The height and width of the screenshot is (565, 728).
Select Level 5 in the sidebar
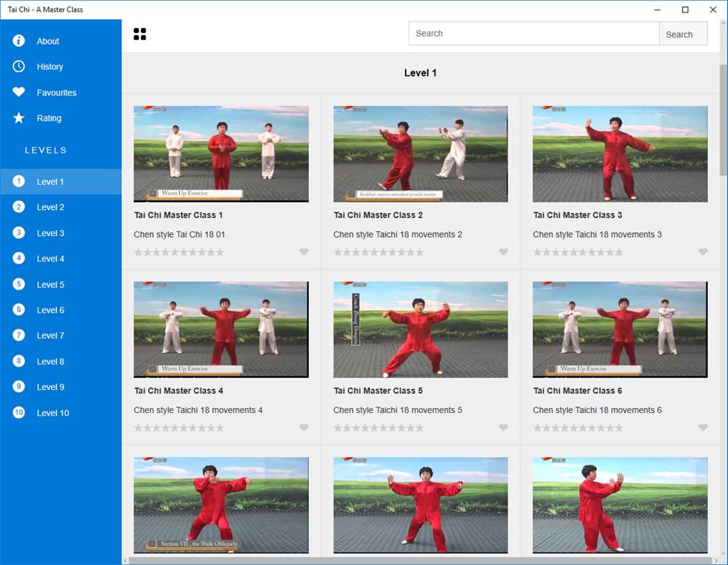(61, 284)
